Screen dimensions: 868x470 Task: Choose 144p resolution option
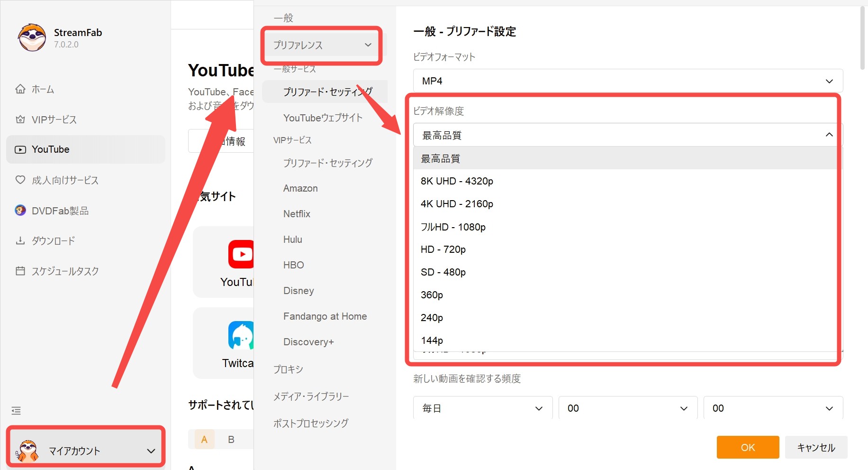625,340
